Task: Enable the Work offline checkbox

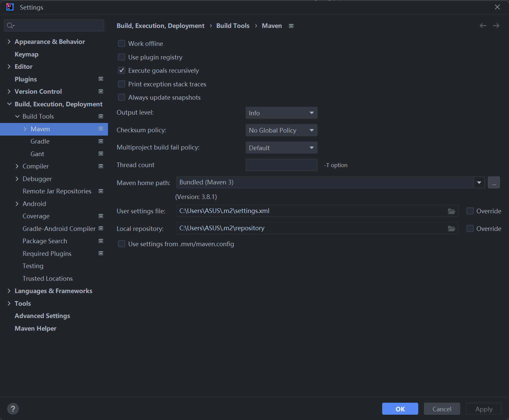Action: [122, 44]
